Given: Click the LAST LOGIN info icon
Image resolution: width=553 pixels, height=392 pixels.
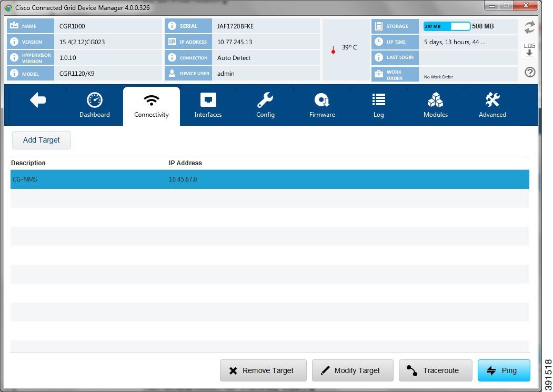Looking at the screenshot, I should tap(379, 57).
